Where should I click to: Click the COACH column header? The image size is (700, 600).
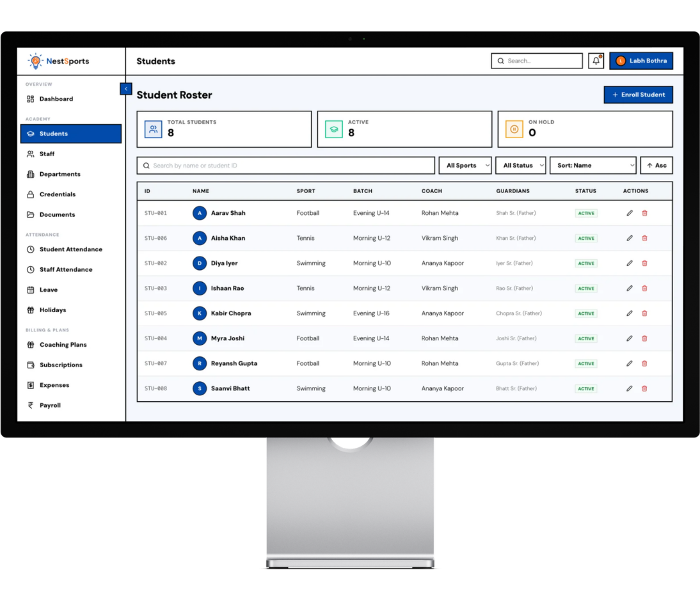tap(432, 191)
